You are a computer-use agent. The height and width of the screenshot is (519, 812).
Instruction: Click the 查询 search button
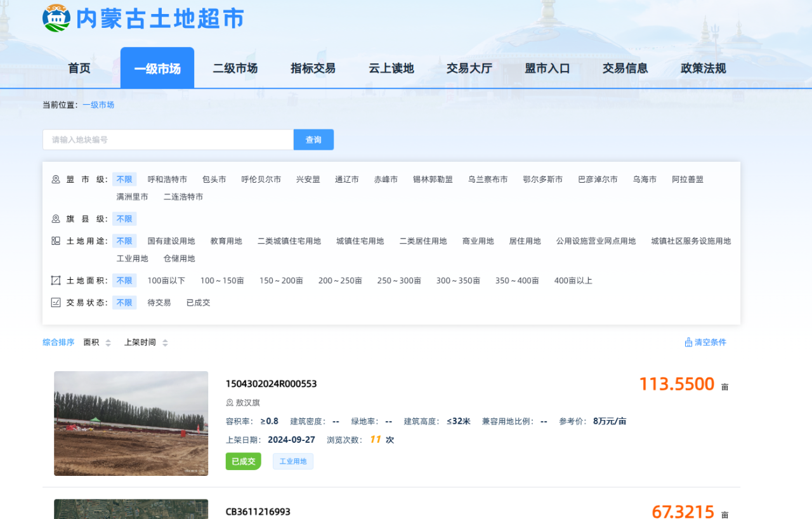tap(313, 140)
